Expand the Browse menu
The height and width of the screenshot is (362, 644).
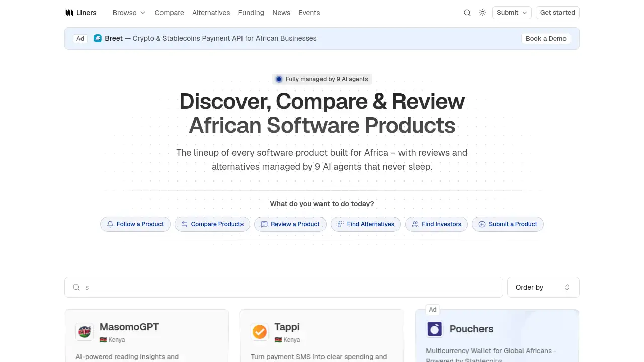(129, 13)
